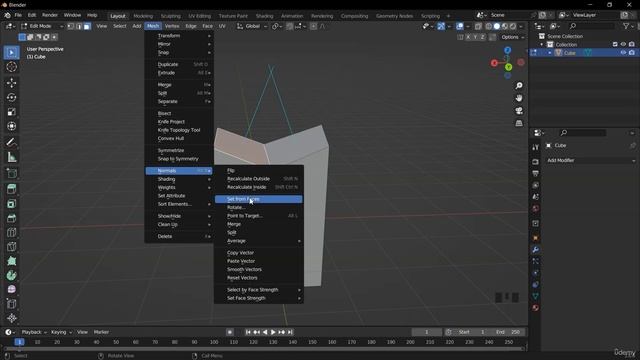
Task: Toggle the camera view icon
Action: click(519, 111)
